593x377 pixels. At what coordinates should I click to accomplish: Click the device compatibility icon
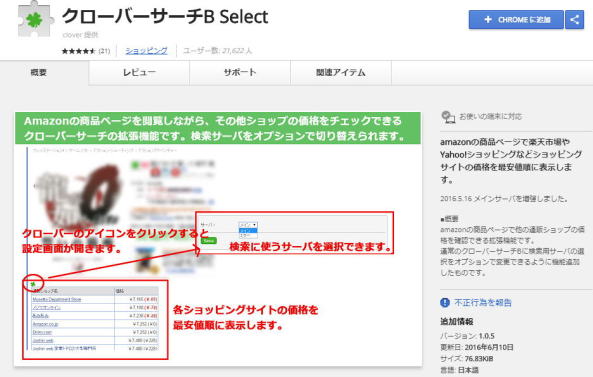(448, 117)
